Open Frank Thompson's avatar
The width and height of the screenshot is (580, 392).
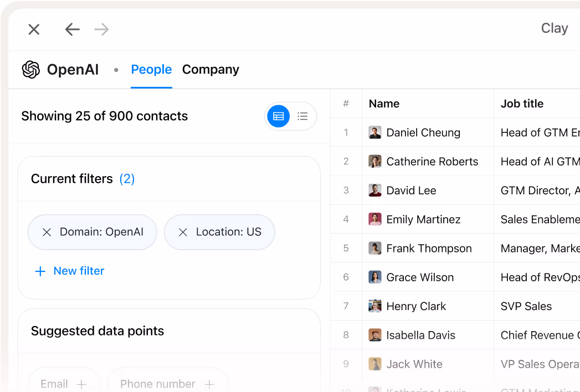(x=374, y=248)
